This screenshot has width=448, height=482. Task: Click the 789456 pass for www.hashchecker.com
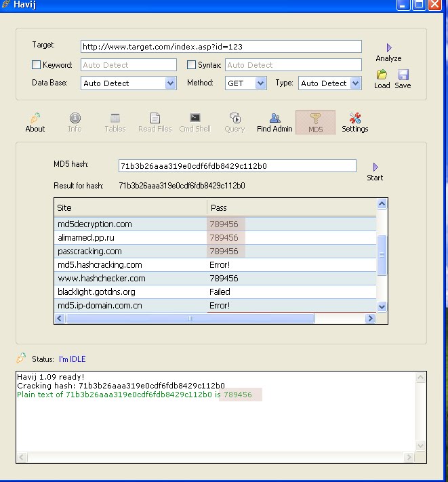[224, 278]
